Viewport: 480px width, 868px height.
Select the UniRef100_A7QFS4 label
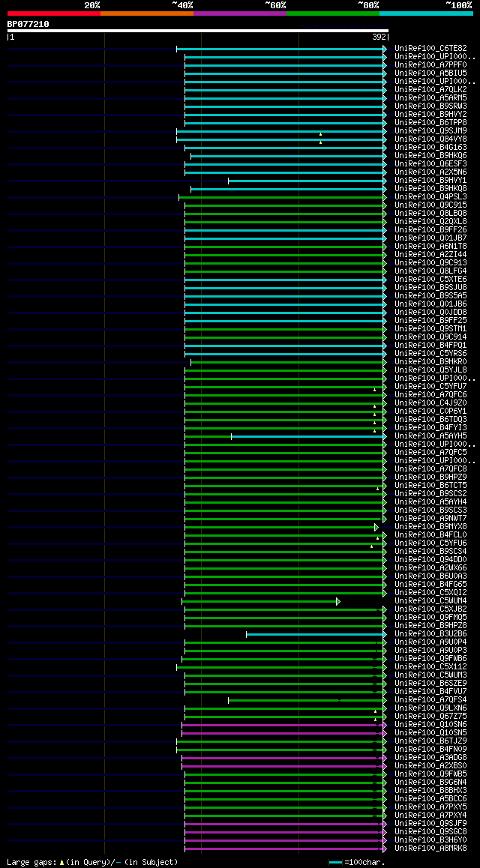(x=430, y=700)
